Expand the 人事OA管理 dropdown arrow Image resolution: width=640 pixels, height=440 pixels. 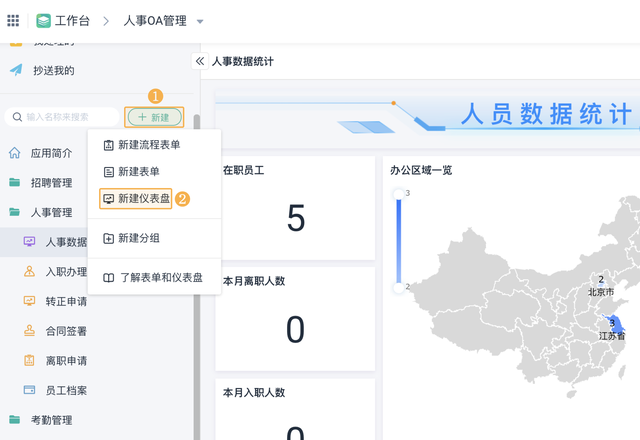pyautogui.click(x=200, y=22)
